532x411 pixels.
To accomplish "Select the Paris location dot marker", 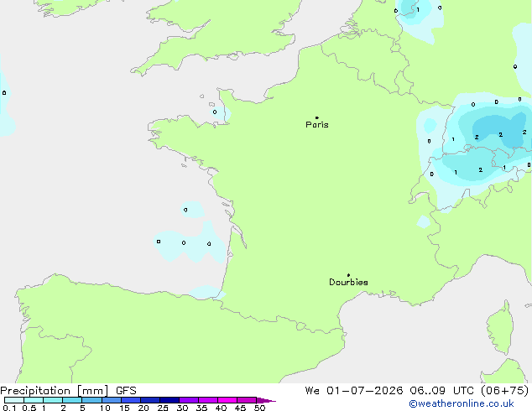I will [x=317, y=117].
